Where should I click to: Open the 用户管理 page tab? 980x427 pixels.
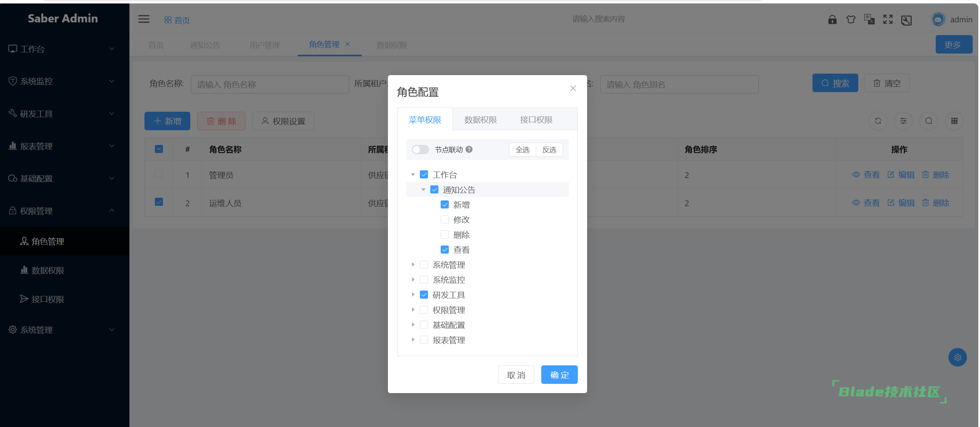coord(265,45)
